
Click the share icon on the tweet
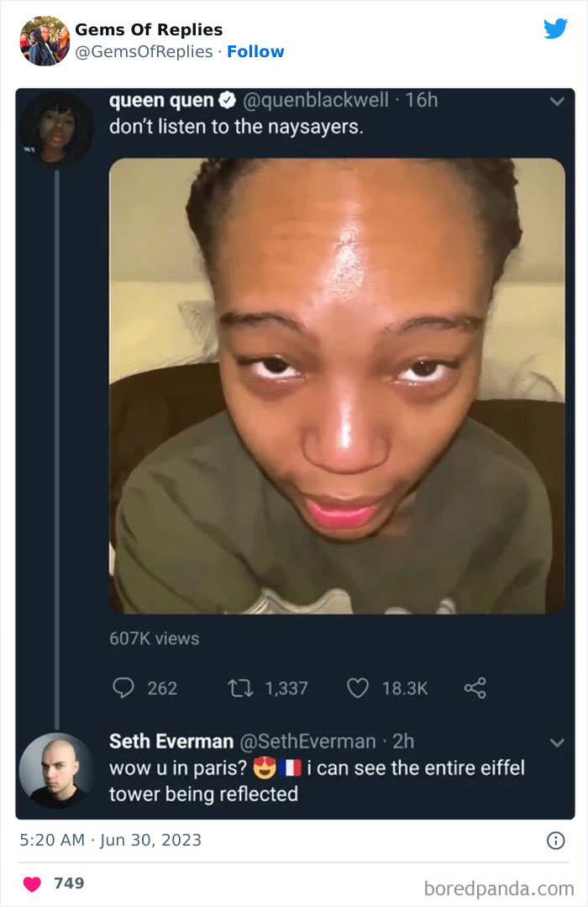pos(475,688)
